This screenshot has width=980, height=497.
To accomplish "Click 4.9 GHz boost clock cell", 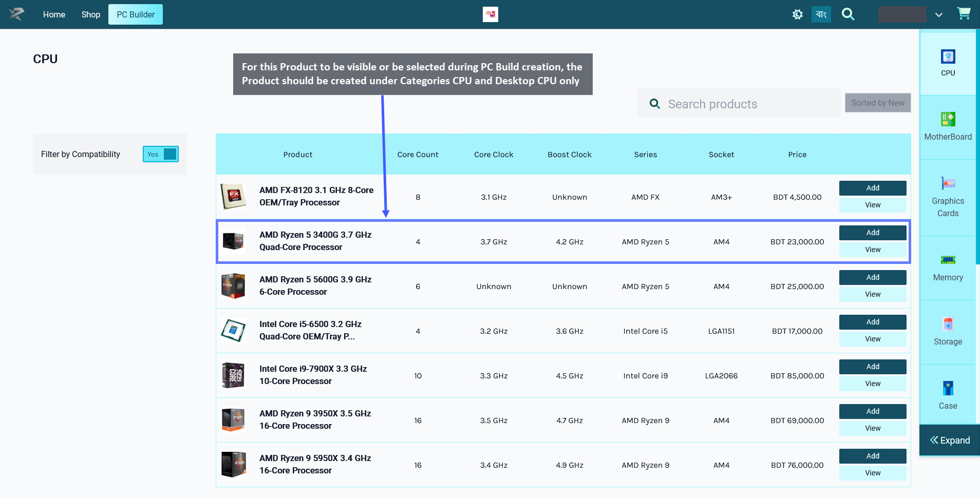I will coord(570,465).
